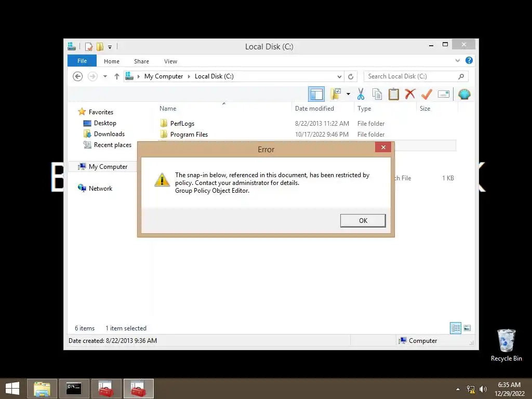Screen dimensions: 532x399
Task: Click the search magnifier icon
Action: tap(461, 76)
